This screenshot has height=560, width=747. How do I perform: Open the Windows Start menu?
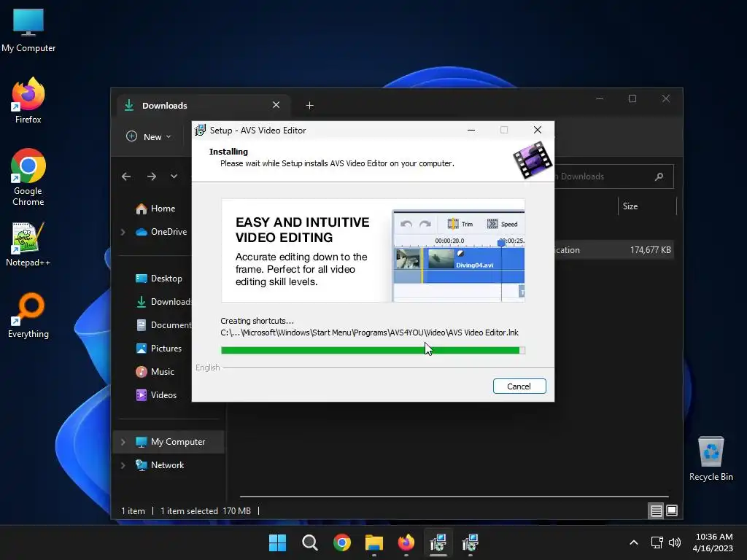tap(278, 542)
